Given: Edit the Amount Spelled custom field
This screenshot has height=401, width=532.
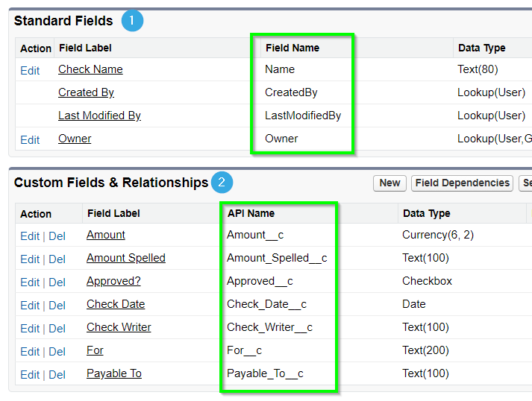Looking at the screenshot, I should click(30, 259).
